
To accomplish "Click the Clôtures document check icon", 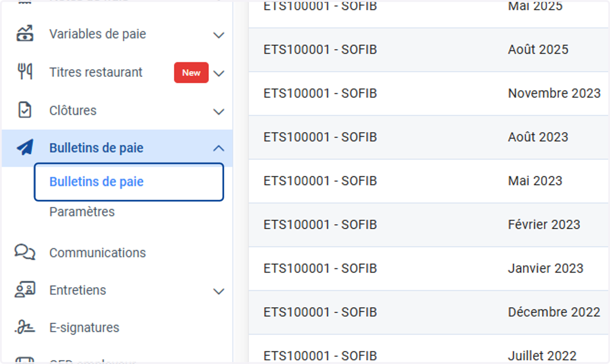I will coord(25,110).
